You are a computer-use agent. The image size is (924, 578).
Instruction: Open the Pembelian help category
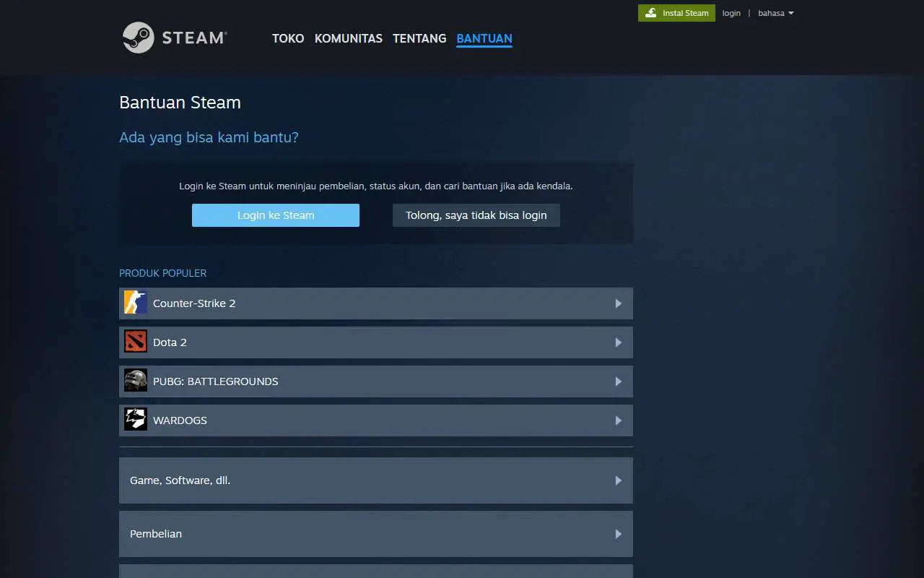pyautogui.click(x=376, y=534)
